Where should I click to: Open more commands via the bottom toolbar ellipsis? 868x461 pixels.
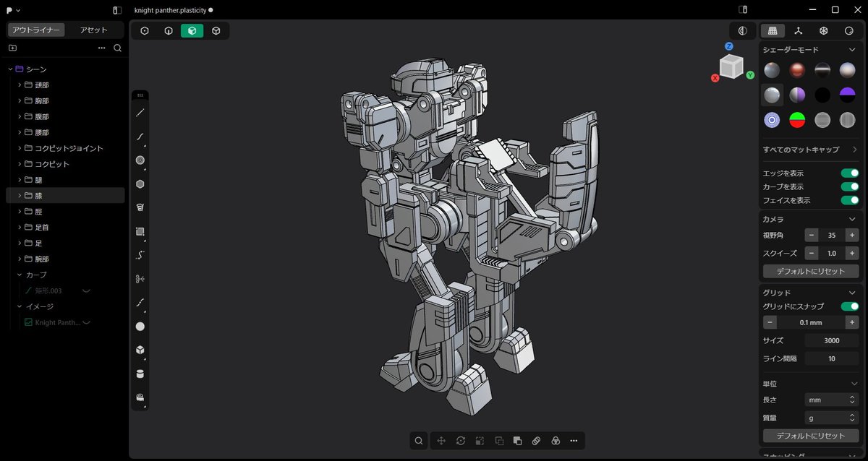[x=574, y=441]
